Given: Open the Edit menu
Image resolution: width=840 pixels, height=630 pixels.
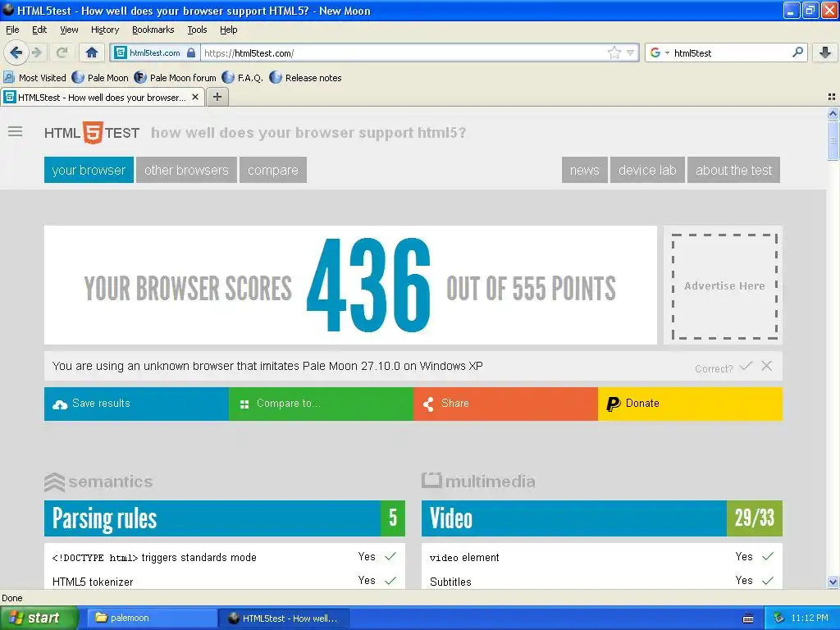Looking at the screenshot, I should coord(39,30).
